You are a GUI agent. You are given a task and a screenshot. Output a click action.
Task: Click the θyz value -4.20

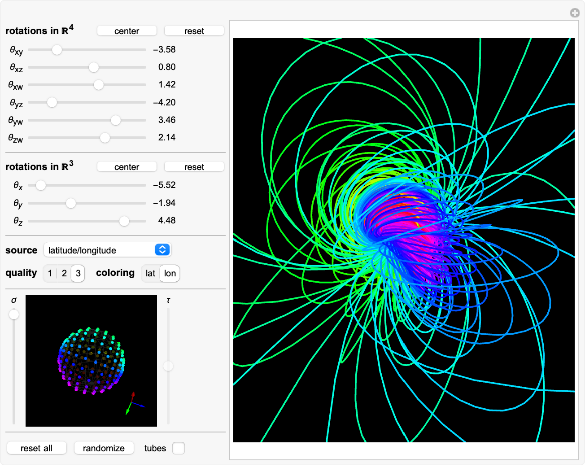[164, 102]
